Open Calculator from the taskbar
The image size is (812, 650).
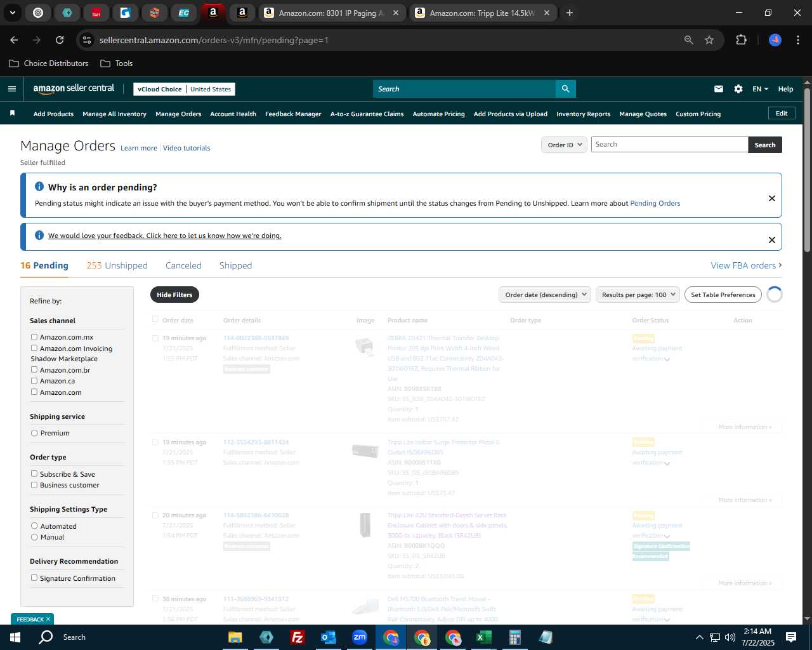click(514, 637)
